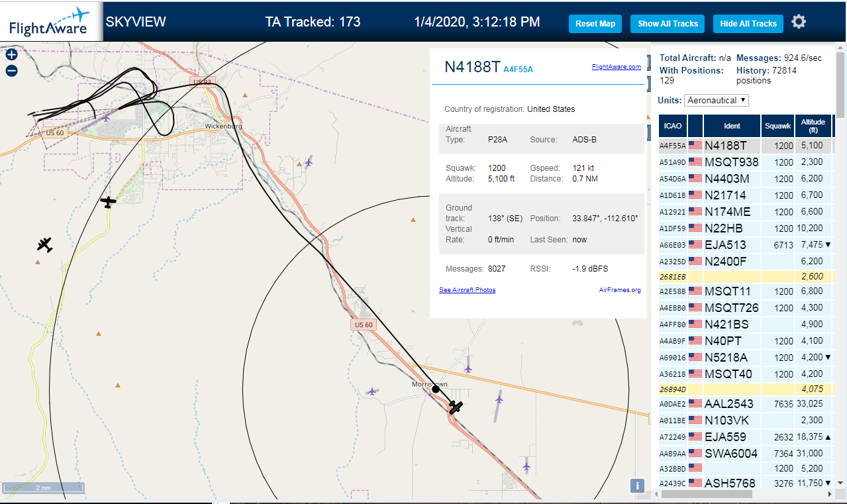Zoom in with the map plus button
This screenshot has height=504, width=847.
point(11,56)
